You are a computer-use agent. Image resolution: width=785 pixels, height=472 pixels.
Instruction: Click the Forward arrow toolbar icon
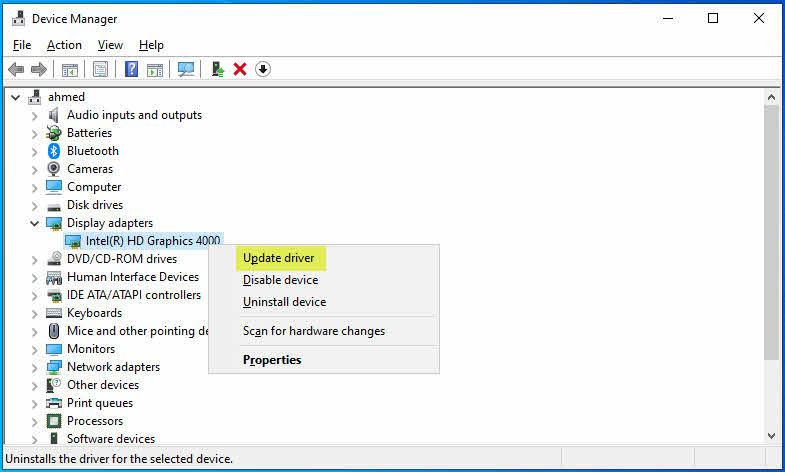pyautogui.click(x=39, y=69)
